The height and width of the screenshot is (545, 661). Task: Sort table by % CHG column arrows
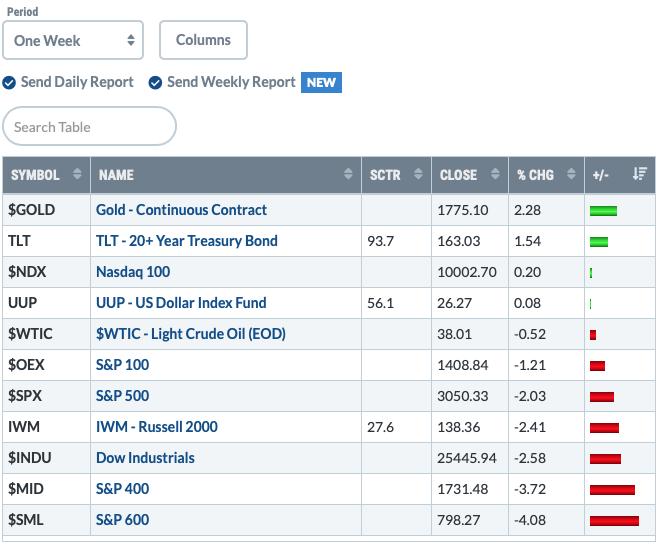(571, 174)
